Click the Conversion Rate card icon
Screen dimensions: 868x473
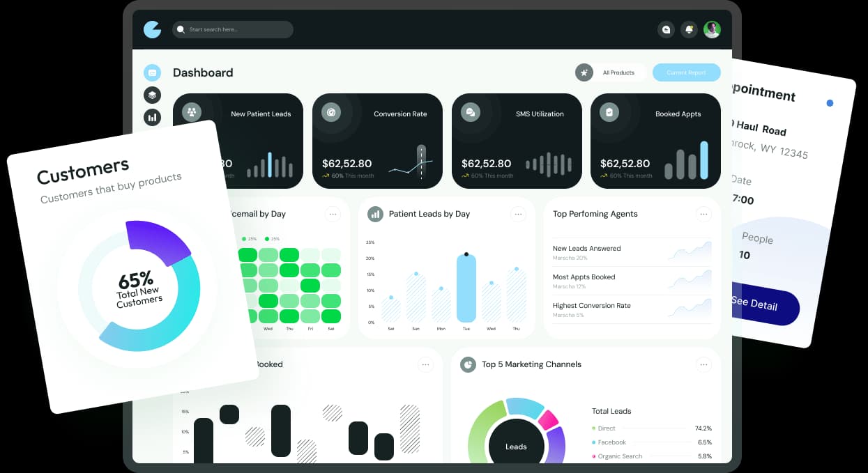[x=331, y=112]
